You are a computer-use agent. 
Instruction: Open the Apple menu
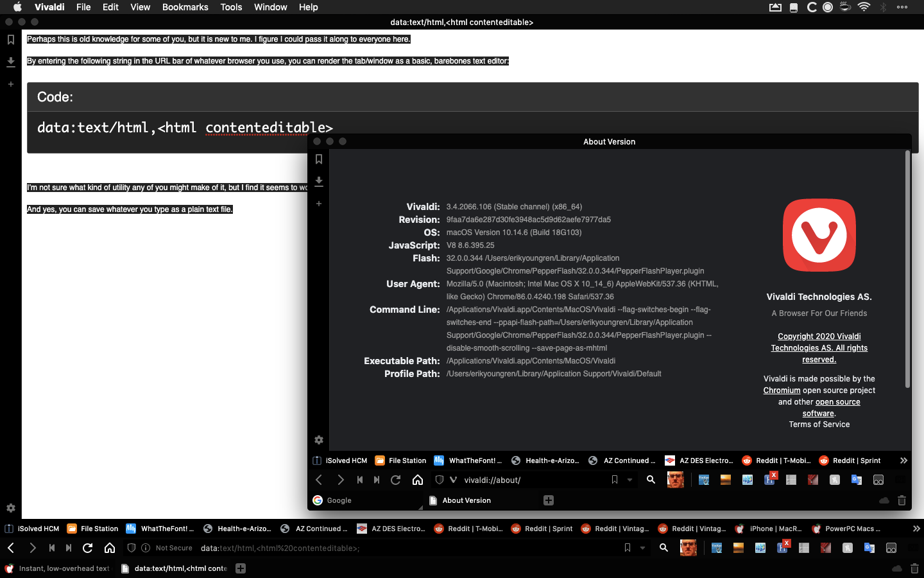(x=17, y=7)
